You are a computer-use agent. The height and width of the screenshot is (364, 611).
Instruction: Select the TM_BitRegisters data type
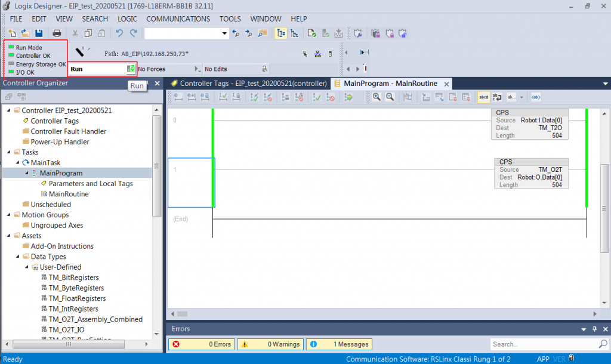coord(73,277)
